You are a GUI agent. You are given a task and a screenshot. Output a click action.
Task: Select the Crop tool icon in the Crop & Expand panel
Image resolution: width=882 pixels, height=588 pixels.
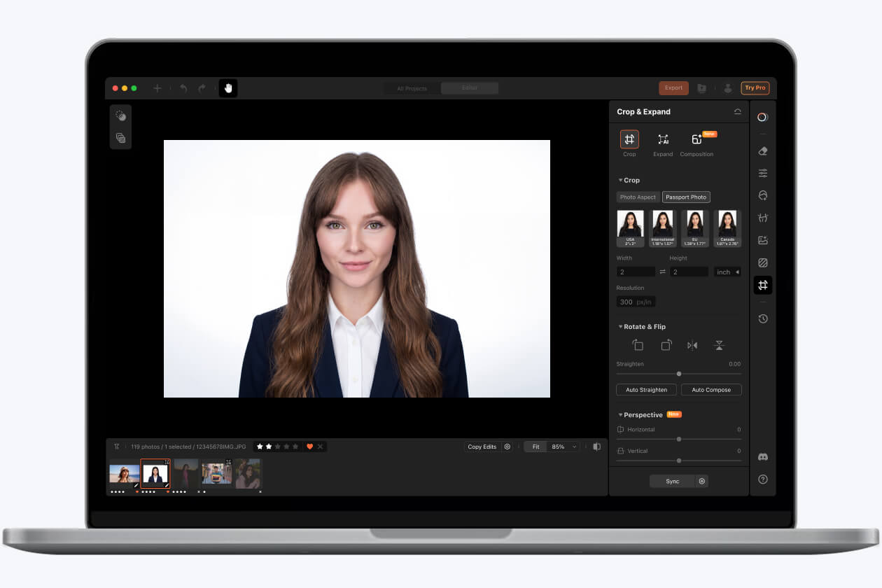[629, 139]
